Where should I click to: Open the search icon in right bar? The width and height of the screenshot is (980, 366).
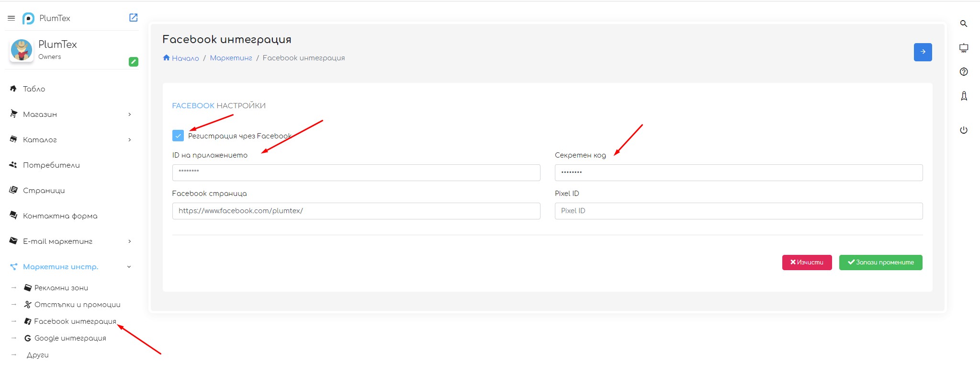coord(964,23)
